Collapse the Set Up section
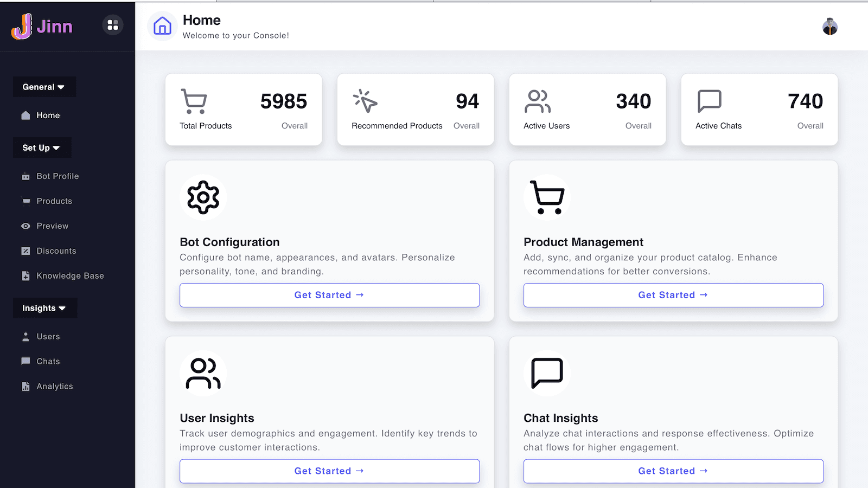868x488 pixels. pos(42,147)
